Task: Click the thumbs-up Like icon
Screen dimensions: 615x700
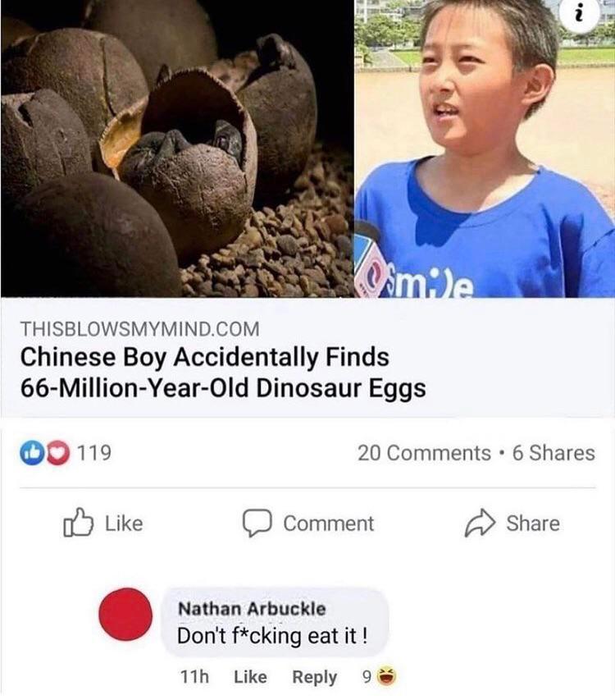Action: tap(78, 522)
